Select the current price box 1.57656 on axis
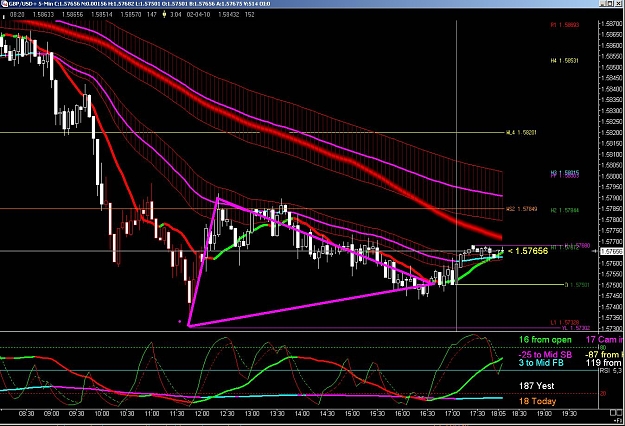This screenshot has height=426, width=625. [611, 251]
